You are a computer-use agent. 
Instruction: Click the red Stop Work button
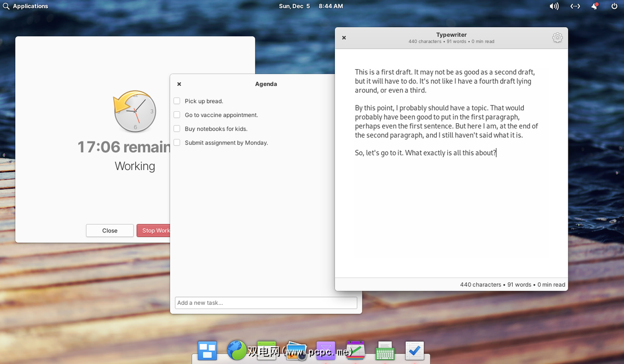tap(154, 230)
